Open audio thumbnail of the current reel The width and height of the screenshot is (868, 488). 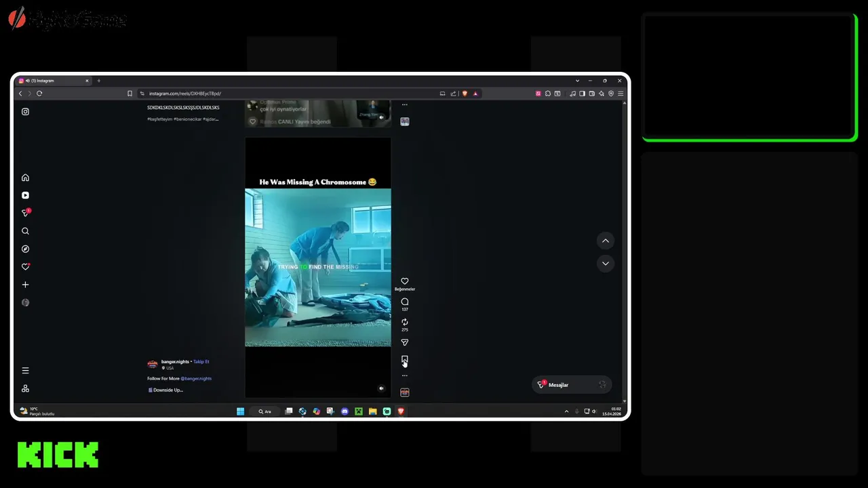click(405, 392)
